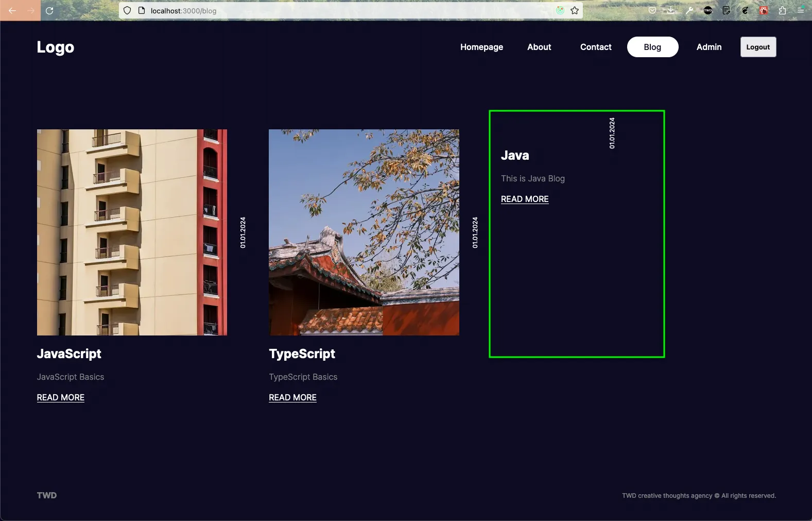
Task: Click the This is Java Blog text
Action: tap(533, 178)
